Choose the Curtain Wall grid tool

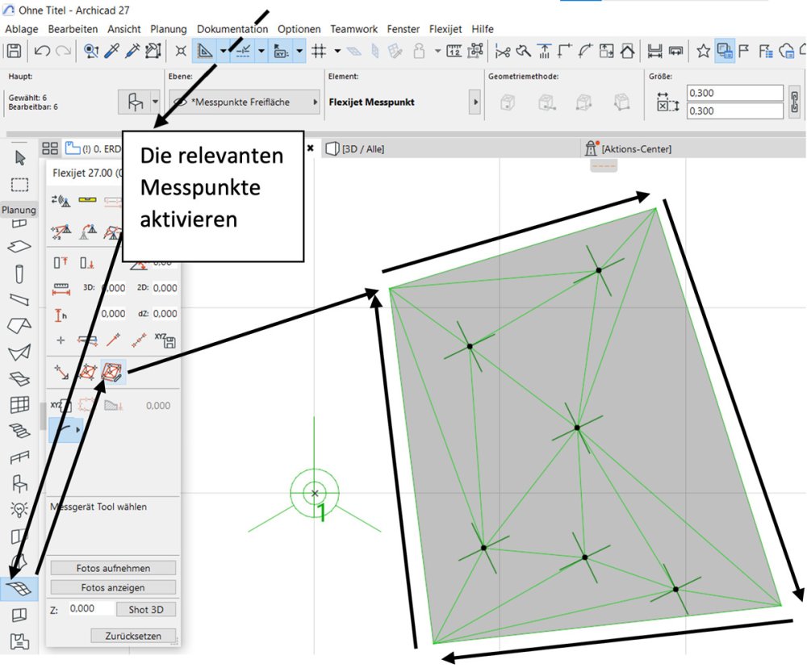pos(19,405)
